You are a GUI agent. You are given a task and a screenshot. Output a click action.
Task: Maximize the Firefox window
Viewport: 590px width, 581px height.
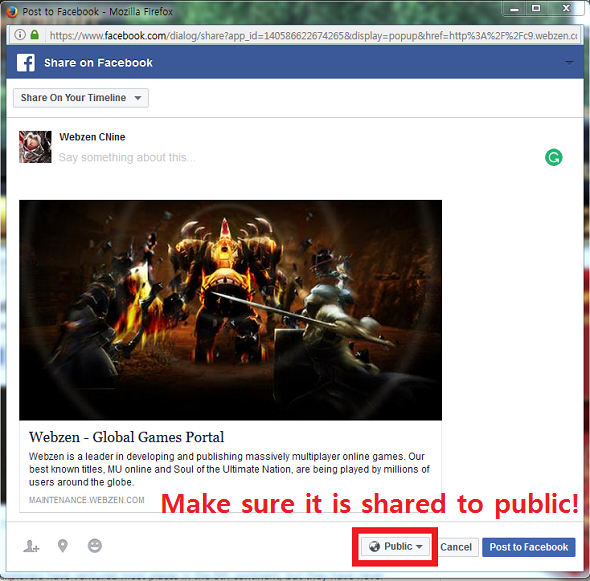tap(536, 8)
